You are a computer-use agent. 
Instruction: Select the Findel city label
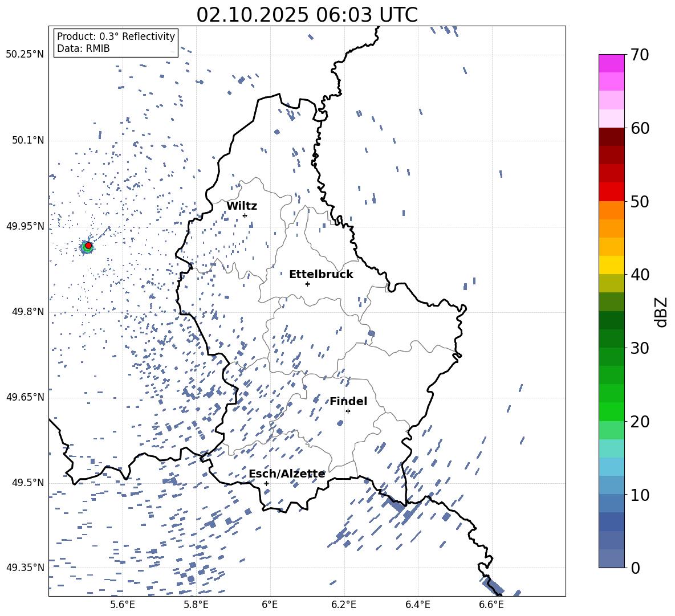[348, 401]
